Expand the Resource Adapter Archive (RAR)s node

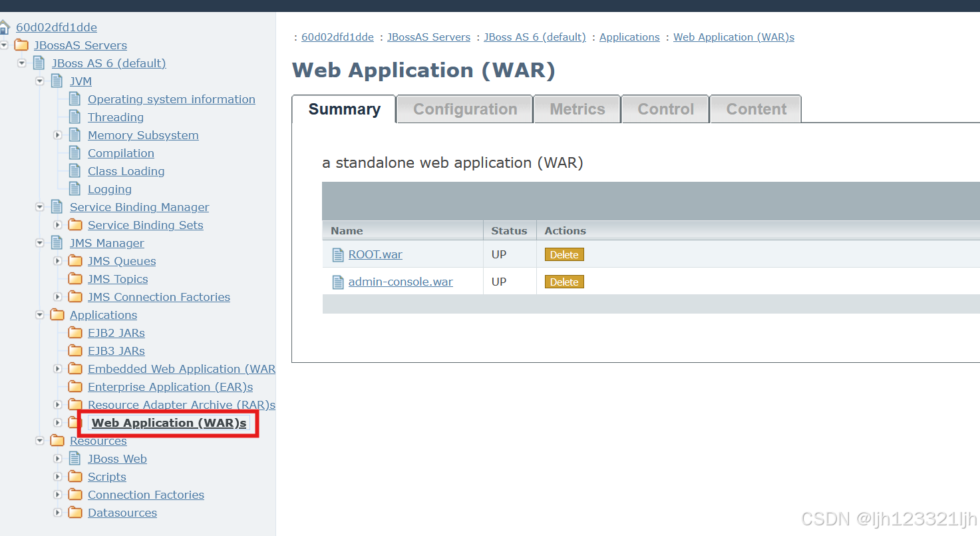58,405
